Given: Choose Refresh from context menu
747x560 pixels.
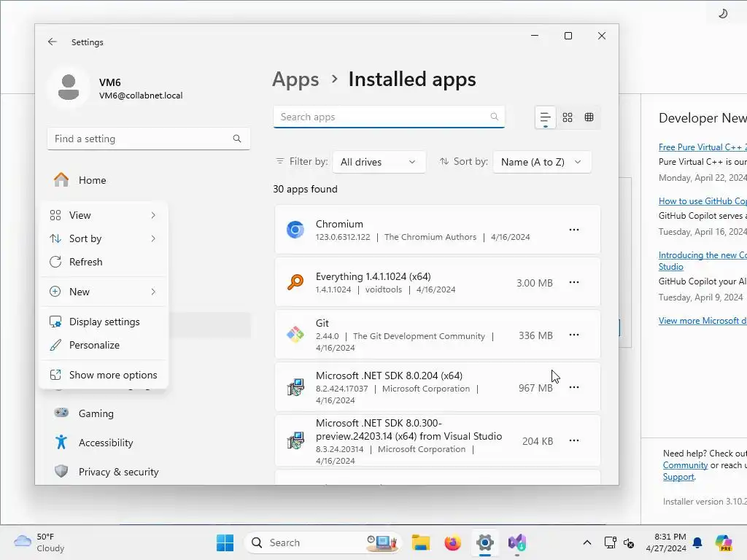Looking at the screenshot, I should [x=104, y=262].
